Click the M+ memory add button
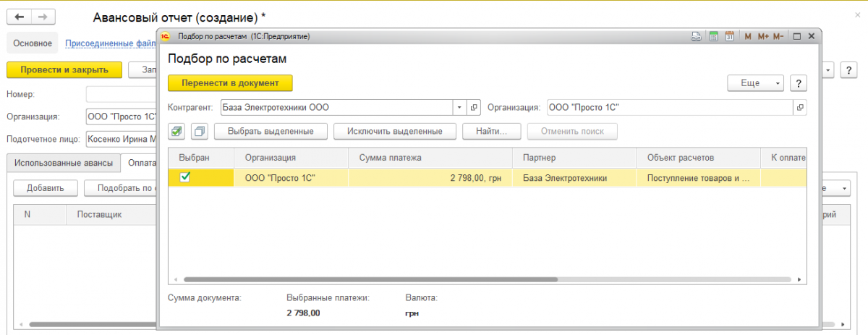 pyautogui.click(x=762, y=35)
